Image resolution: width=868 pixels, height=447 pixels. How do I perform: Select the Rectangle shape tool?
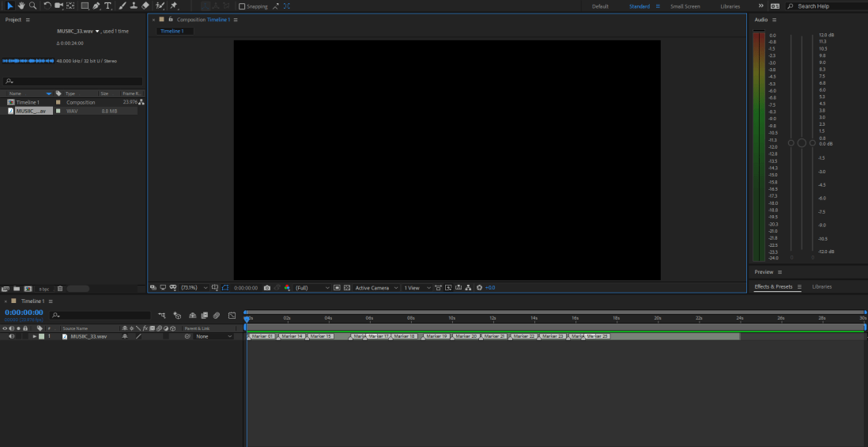click(x=85, y=6)
